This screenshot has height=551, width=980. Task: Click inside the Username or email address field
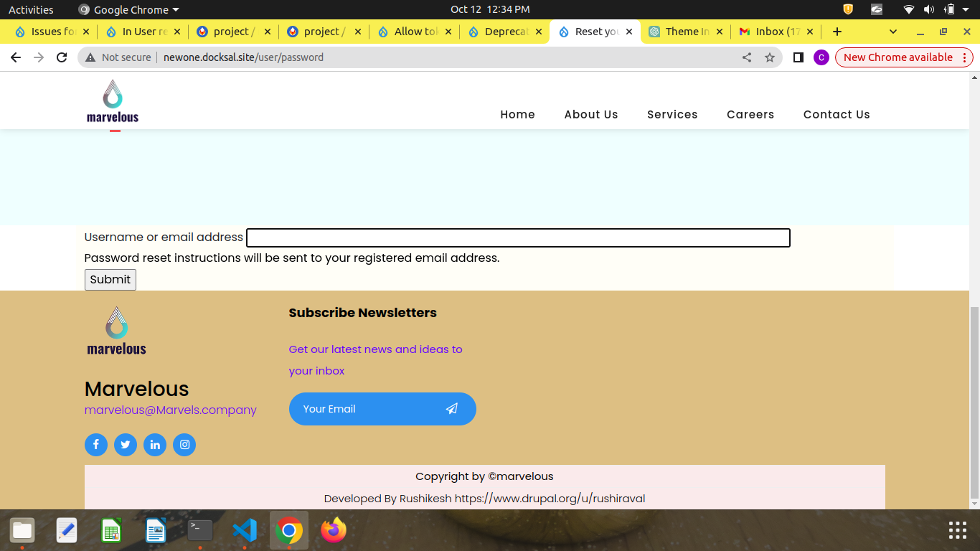point(518,237)
